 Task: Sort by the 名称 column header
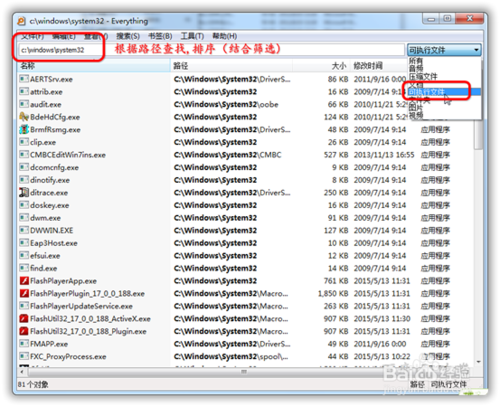pos(94,66)
